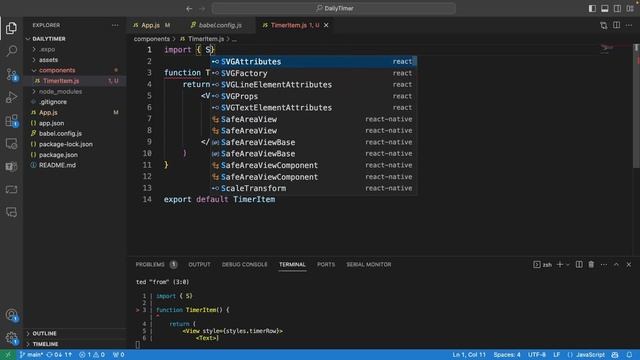This screenshot has height=360, width=640.
Task: Click the main branch status item
Action: 31,355
